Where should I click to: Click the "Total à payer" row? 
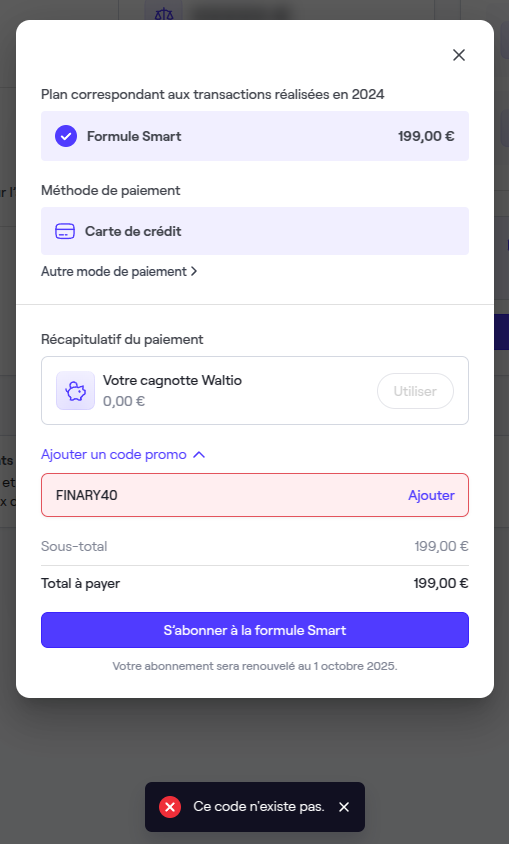[x=254, y=583]
